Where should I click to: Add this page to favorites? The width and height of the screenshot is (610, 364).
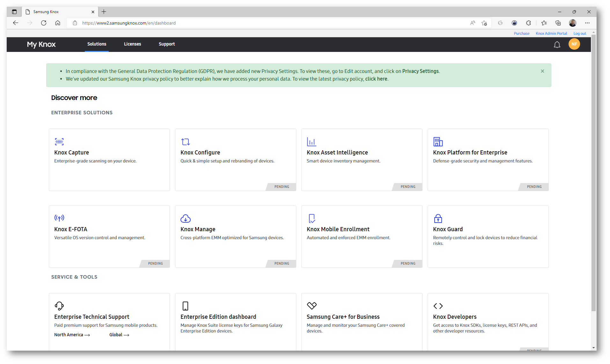pyautogui.click(x=484, y=23)
